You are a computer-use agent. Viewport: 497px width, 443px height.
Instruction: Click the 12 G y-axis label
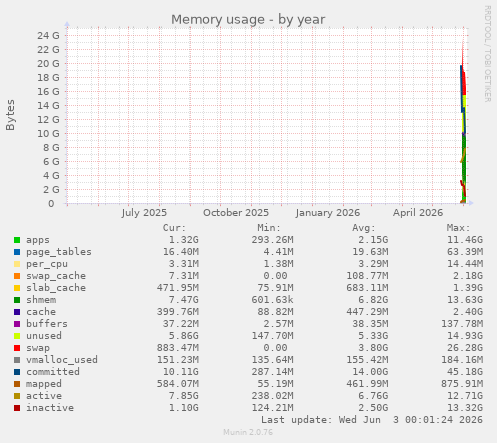(x=48, y=119)
